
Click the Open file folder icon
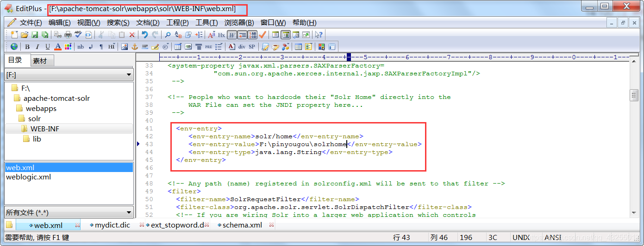[25, 35]
